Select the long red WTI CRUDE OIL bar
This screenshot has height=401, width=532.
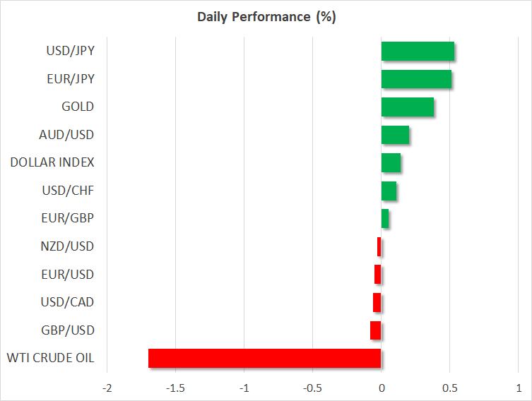point(265,358)
